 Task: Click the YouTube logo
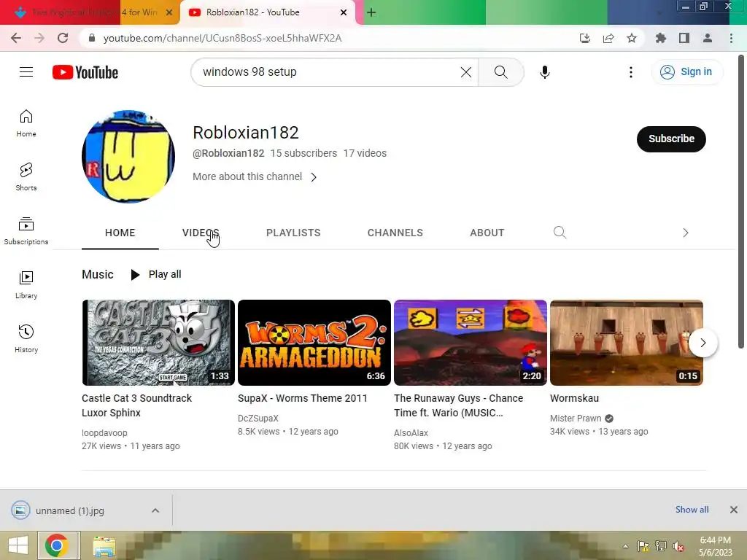pos(85,72)
